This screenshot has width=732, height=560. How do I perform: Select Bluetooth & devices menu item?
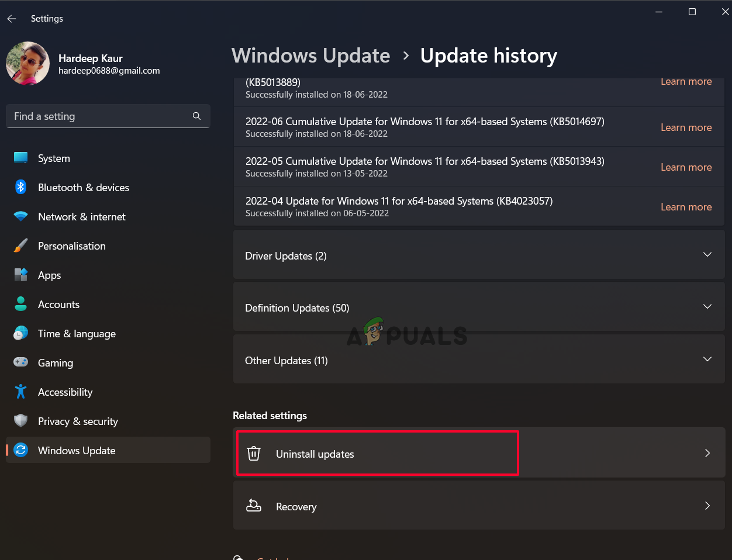tap(108, 187)
